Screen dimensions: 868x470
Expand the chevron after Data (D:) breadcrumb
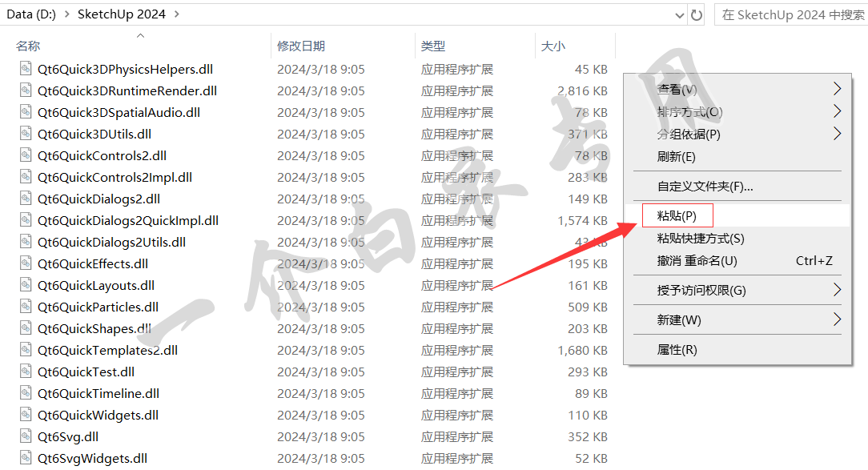[67, 14]
